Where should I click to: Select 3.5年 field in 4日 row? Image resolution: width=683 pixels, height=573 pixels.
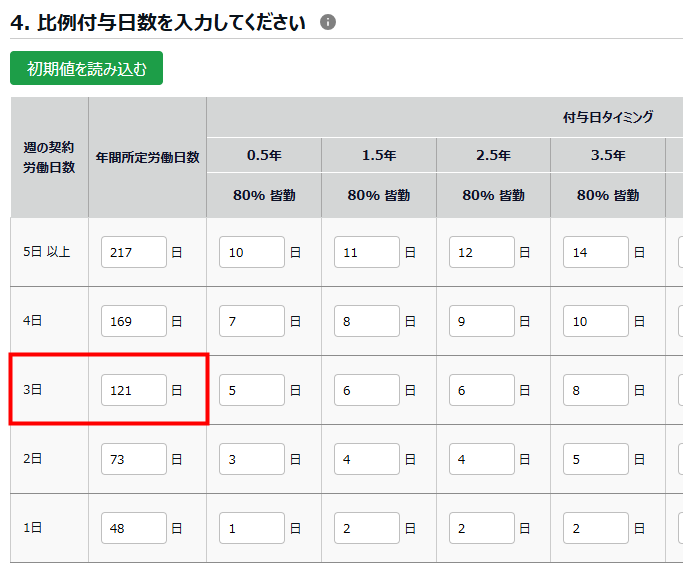[596, 321]
